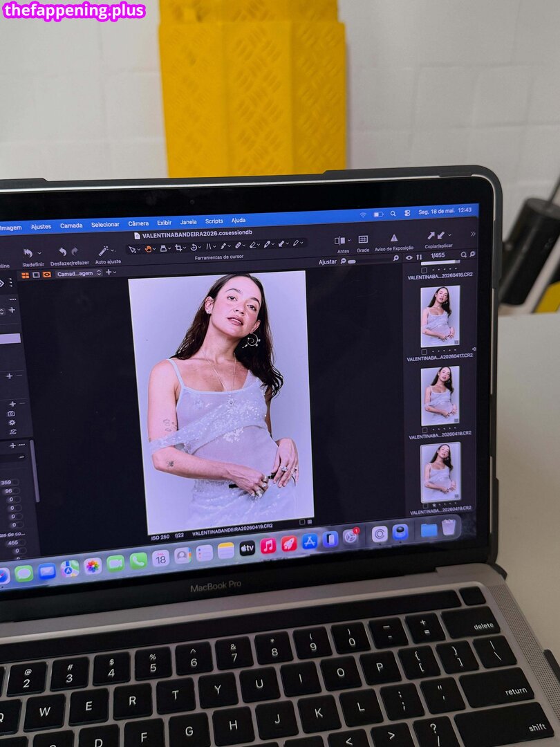Click the redo arrow above Desfazer/refazer
560x747 pixels.
click(75, 252)
